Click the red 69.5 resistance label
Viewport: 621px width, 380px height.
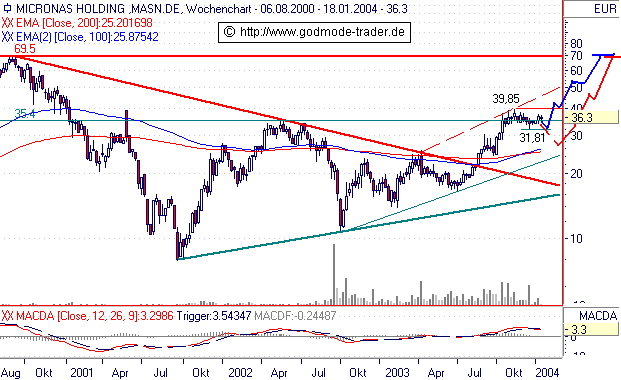[25, 49]
